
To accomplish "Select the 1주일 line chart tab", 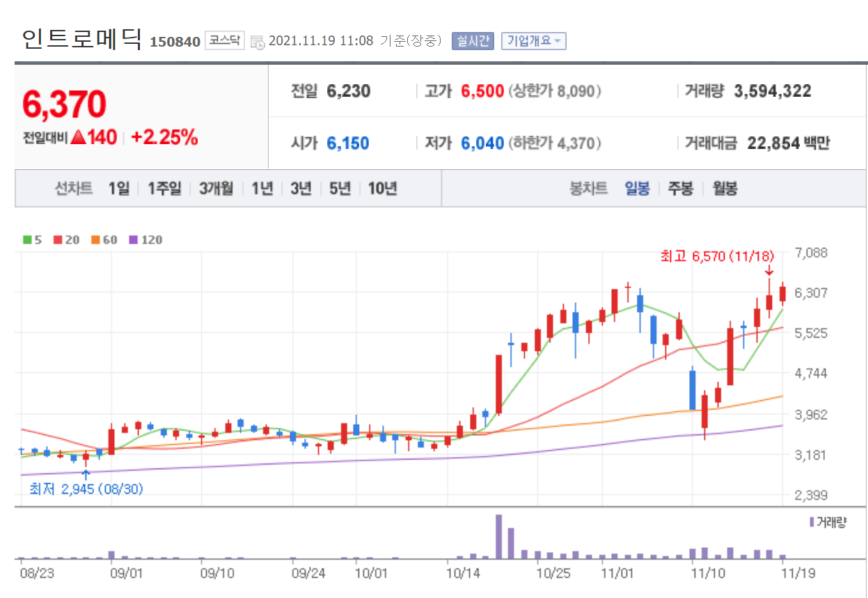I will click(x=164, y=188).
